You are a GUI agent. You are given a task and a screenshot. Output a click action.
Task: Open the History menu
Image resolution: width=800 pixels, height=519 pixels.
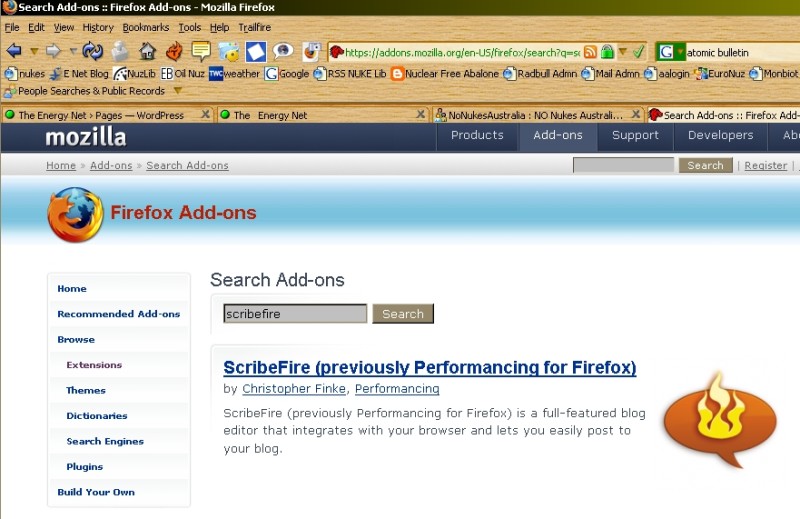point(98,28)
